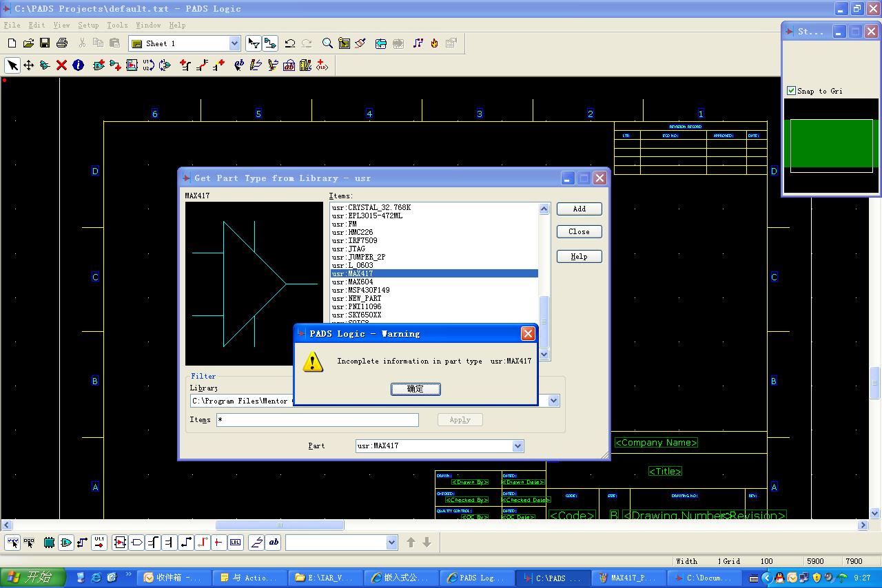Click the New file icon

point(12,43)
